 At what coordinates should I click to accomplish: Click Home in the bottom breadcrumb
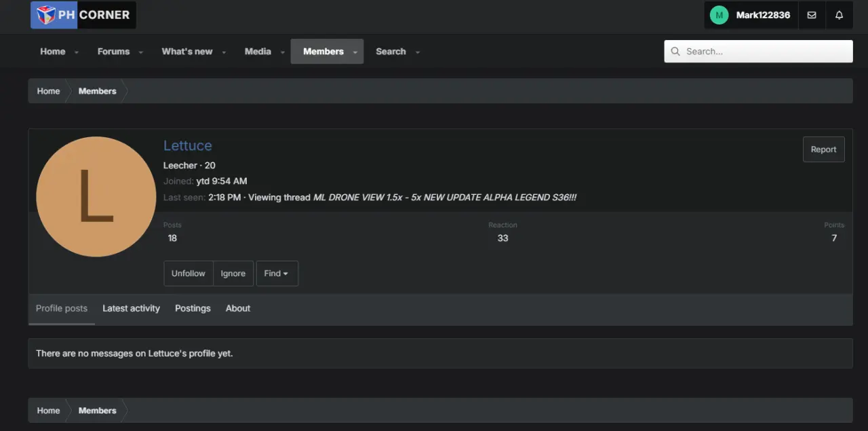[x=48, y=411]
